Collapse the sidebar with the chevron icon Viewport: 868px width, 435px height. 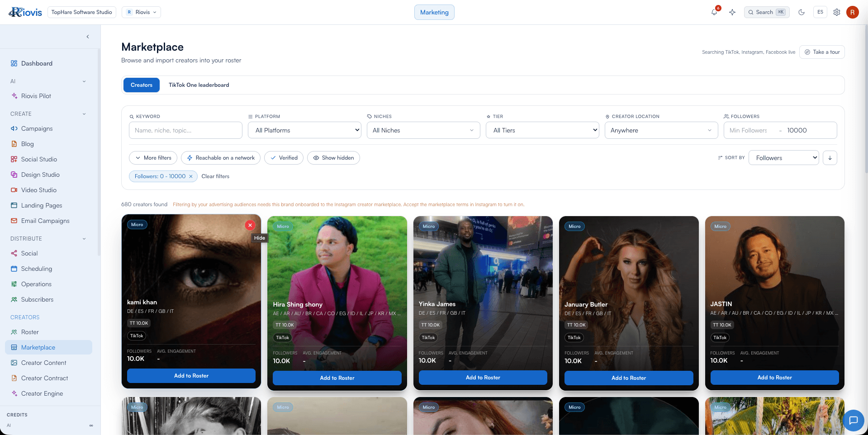tap(88, 37)
